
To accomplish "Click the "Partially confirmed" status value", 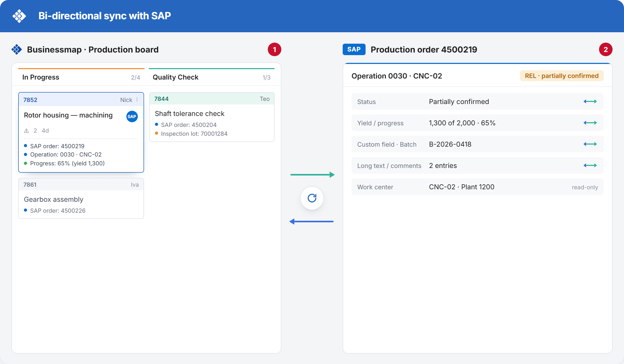I will [459, 101].
